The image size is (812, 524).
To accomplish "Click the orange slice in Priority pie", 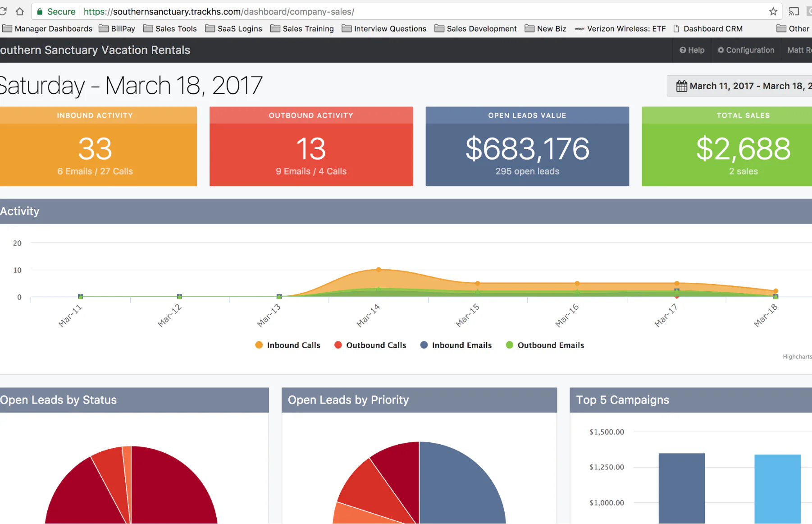I will pos(360,515).
